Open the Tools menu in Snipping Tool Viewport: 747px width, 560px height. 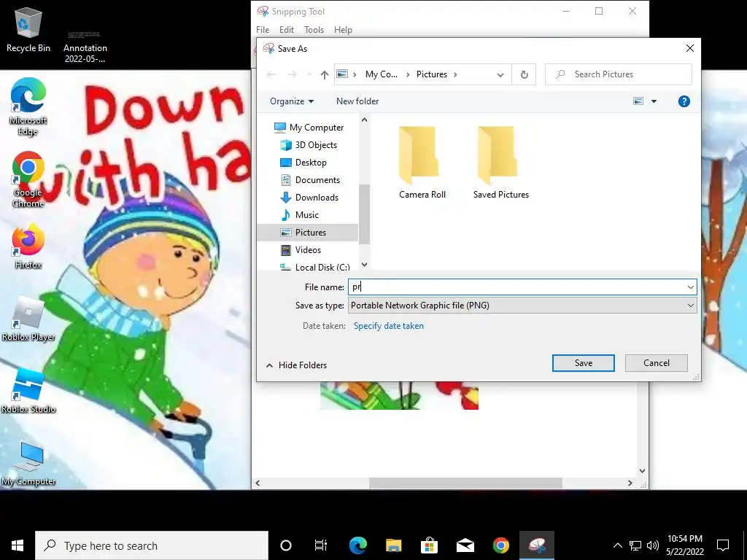[x=314, y=29]
